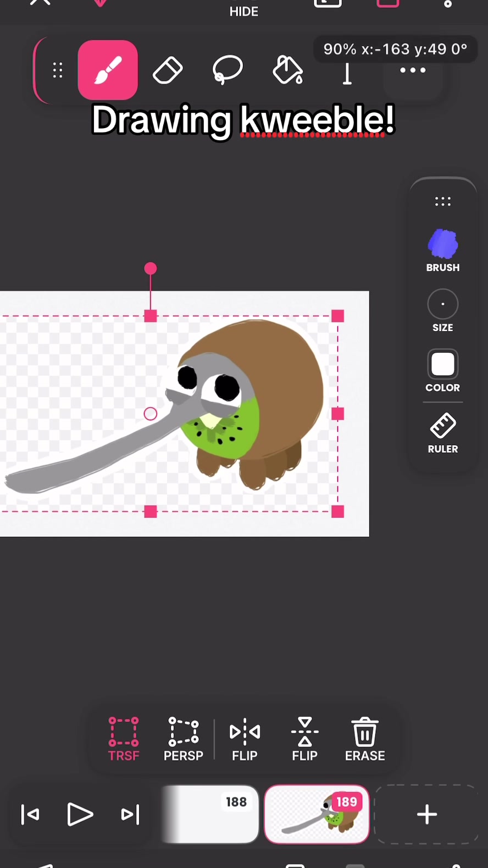This screenshot has height=868, width=488.
Task: Select the Paint Bucket fill tool
Action: [x=287, y=70]
